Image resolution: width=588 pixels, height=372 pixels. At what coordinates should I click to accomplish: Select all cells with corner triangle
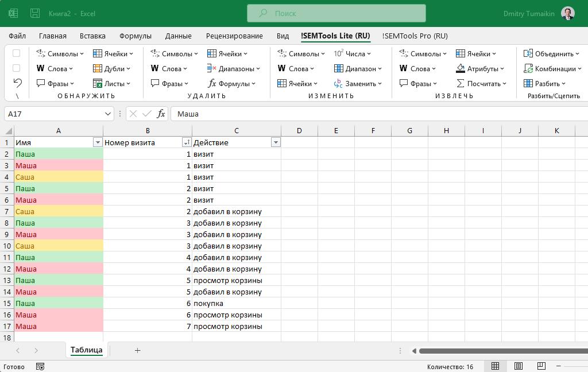coord(8,131)
